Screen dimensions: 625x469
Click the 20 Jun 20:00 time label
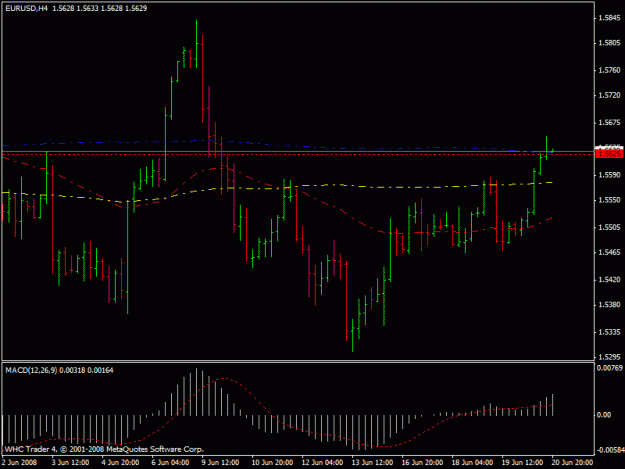(572, 462)
